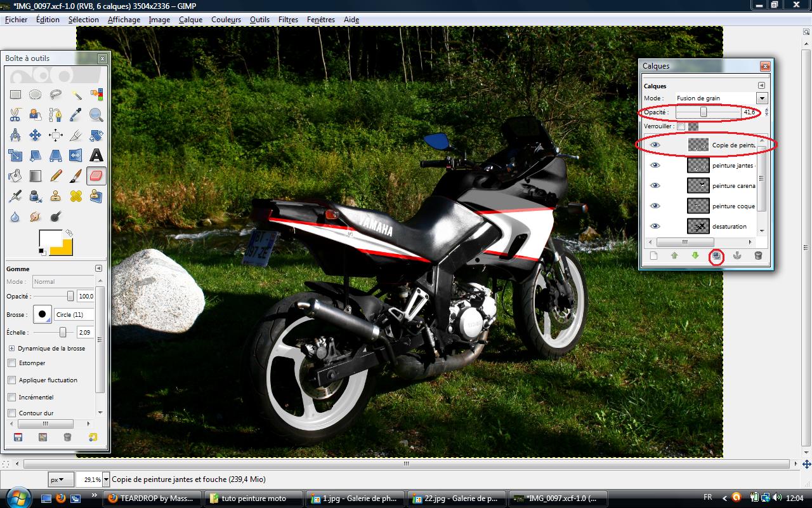Select the Smudge tool
812x508 pixels.
[36, 217]
